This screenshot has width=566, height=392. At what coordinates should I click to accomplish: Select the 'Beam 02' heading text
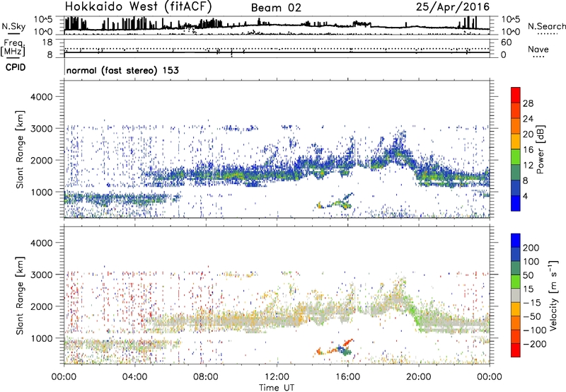(x=276, y=8)
